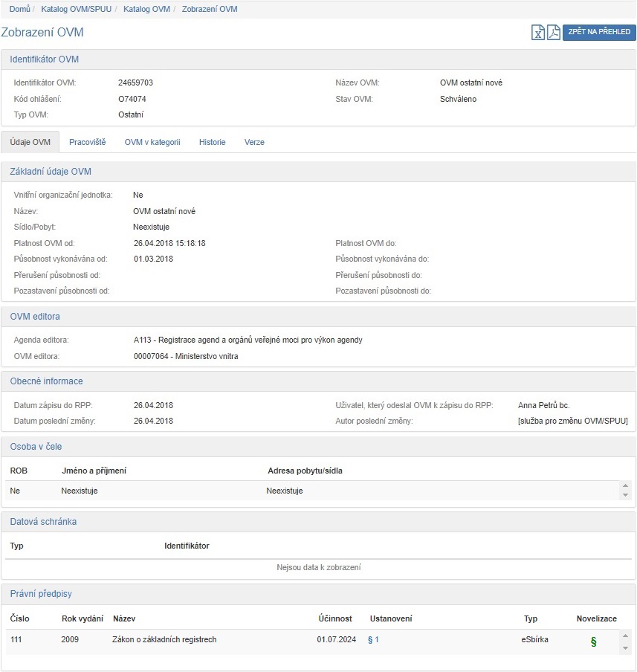Open the § 1 Ustanovení link
This screenshot has width=637, height=672.
[x=373, y=639]
